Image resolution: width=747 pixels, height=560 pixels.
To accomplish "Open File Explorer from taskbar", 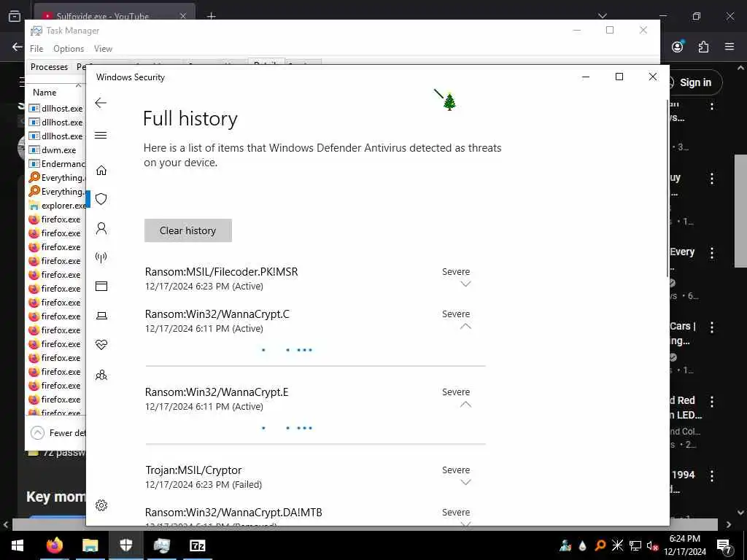I will (90, 545).
